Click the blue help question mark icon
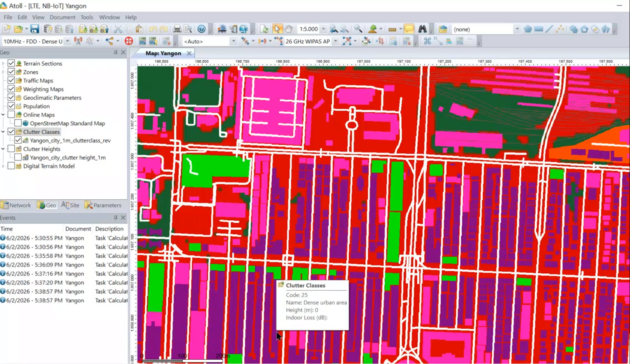Viewport: 630px width, 364px height. pyautogui.click(x=201, y=29)
